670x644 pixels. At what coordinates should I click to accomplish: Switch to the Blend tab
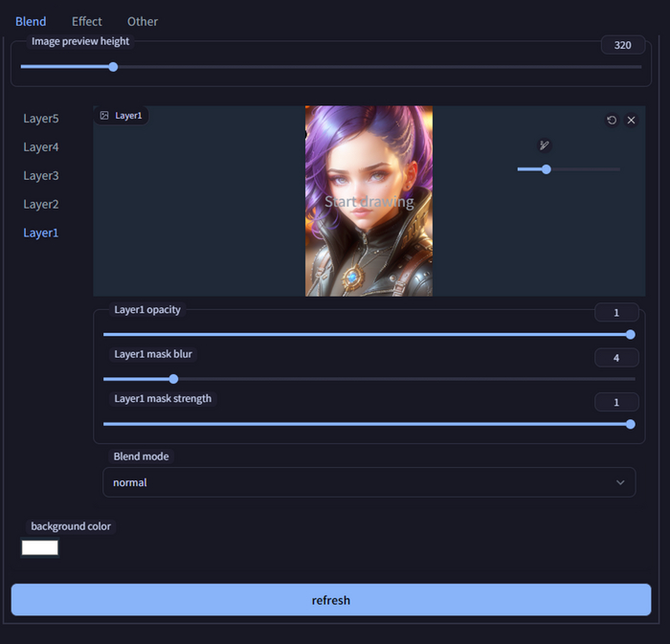(x=31, y=21)
